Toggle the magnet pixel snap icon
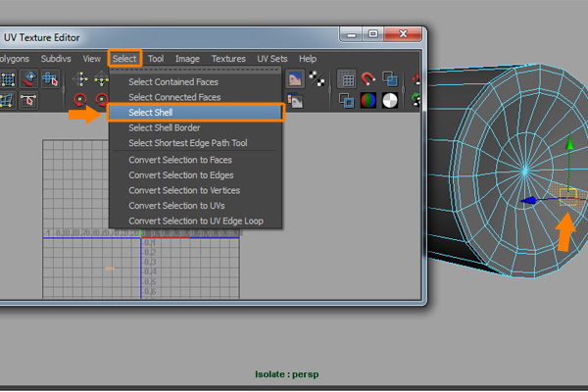 (x=369, y=79)
